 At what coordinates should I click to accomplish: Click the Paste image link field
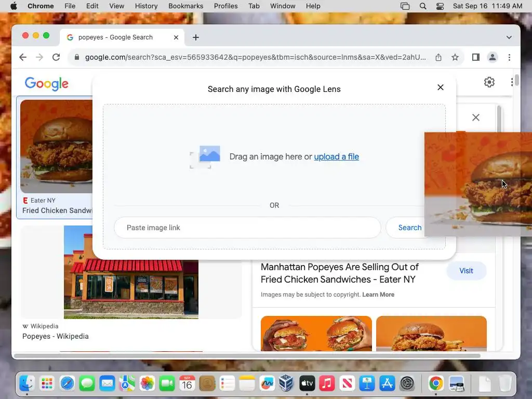click(x=247, y=228)
